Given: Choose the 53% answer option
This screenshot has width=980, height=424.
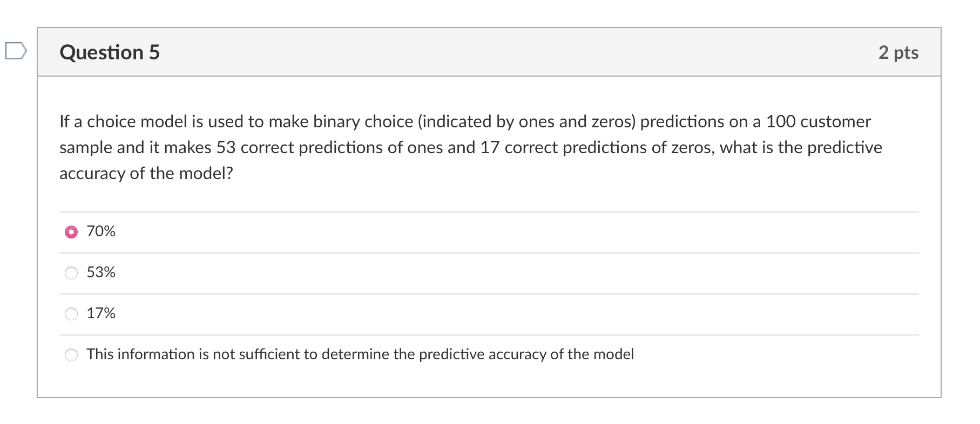Looking at the screenshot, I should (x=71, y=273).
